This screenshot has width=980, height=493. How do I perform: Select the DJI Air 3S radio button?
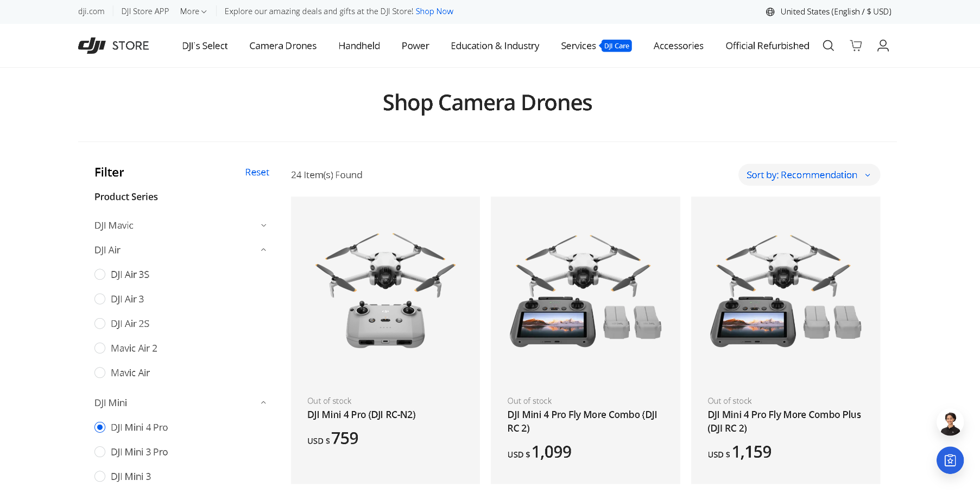click(x=100, y=275)
